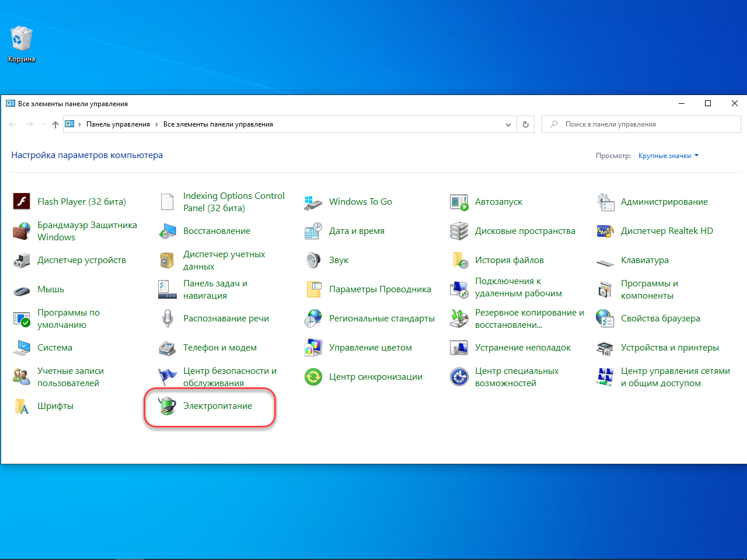The image size is (747, 560).
Task: Open the Электропитание battery icon
Action: click(x=167, y=406)
